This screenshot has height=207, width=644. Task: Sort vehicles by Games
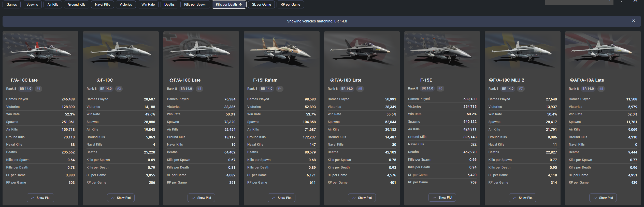pos(12,5)
